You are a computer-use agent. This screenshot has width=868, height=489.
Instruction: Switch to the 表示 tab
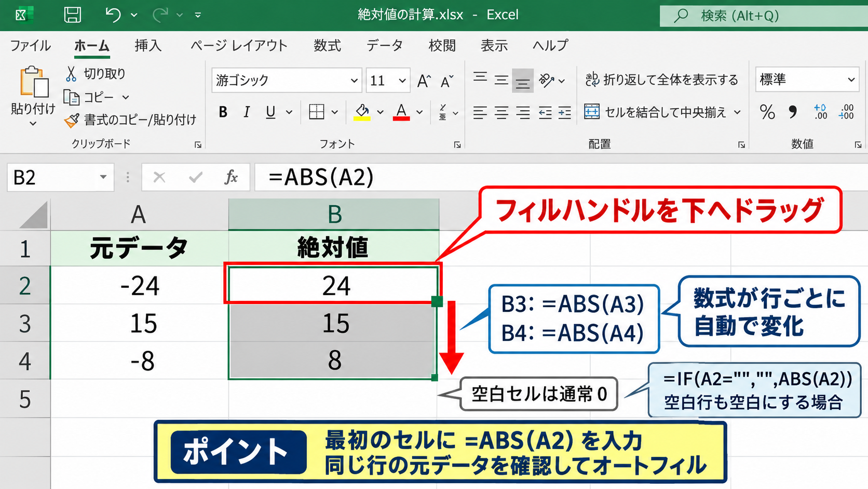click(494, 46)
